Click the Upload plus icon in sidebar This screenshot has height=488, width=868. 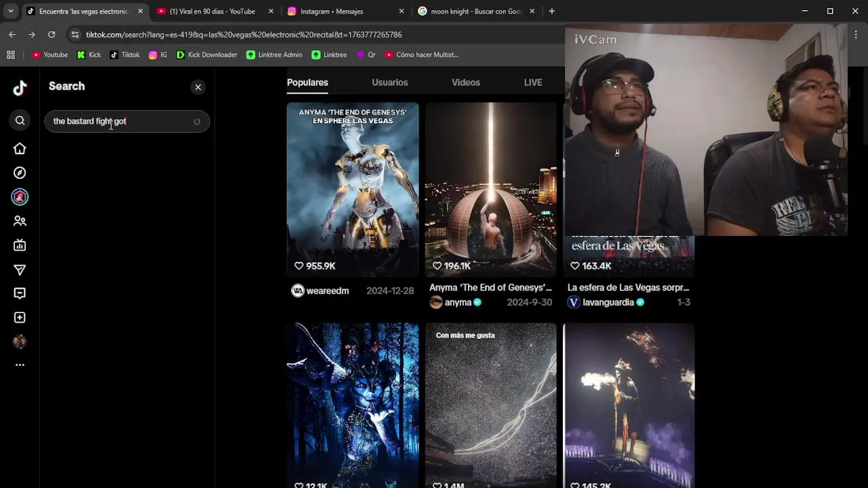(x=20, y=318)
